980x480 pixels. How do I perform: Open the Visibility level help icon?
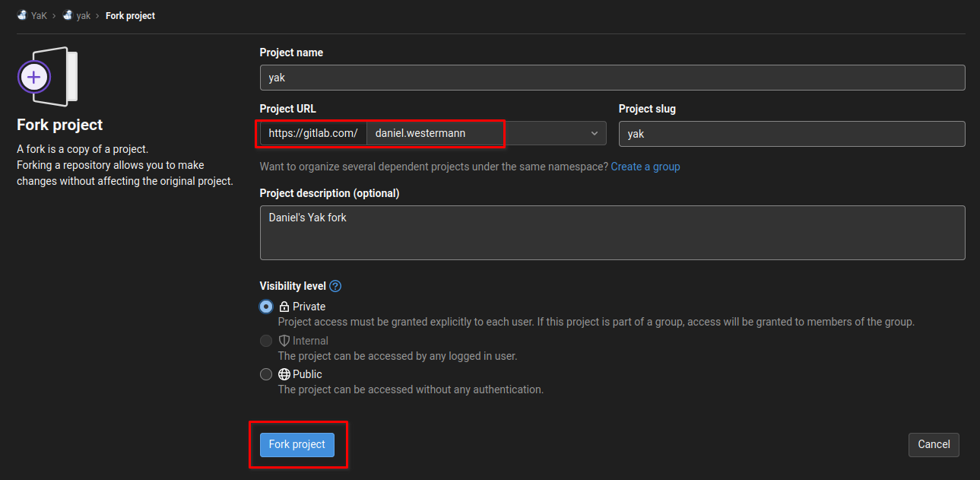[x=335, y=286]
